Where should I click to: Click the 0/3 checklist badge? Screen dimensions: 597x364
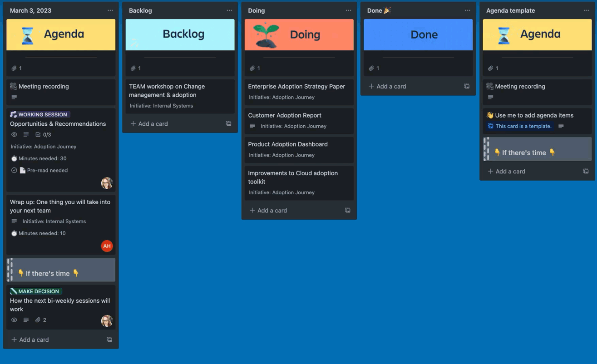point(43,135)
